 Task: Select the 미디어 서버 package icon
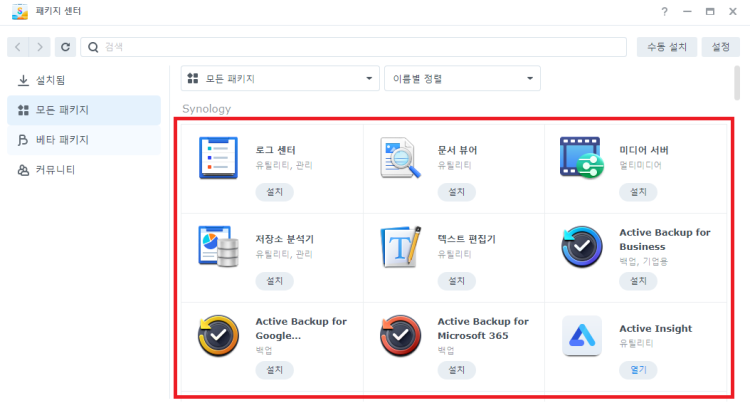[581, 158]
